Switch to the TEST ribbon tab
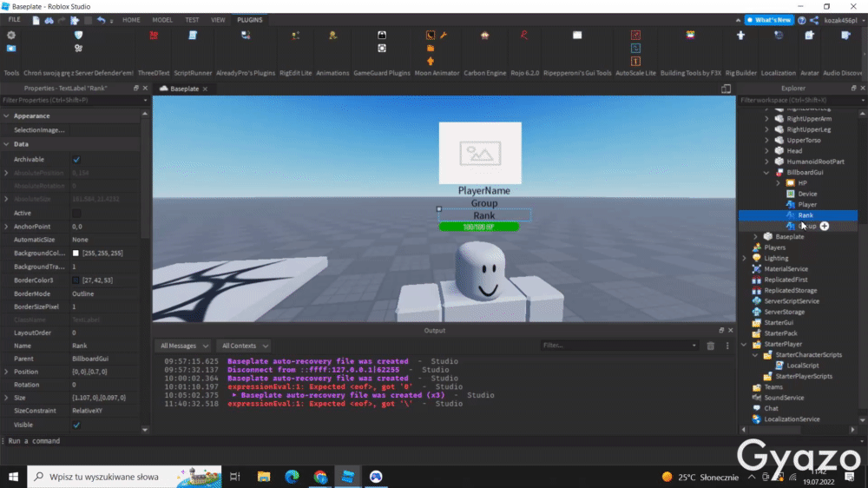868x488 pixels. [x=192, y=20]
